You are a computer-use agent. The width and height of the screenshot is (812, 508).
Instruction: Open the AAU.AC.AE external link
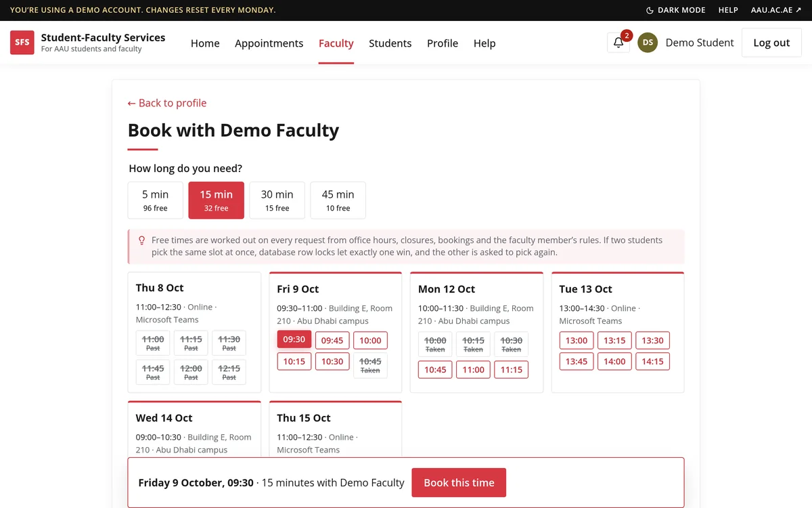(776, 10)
